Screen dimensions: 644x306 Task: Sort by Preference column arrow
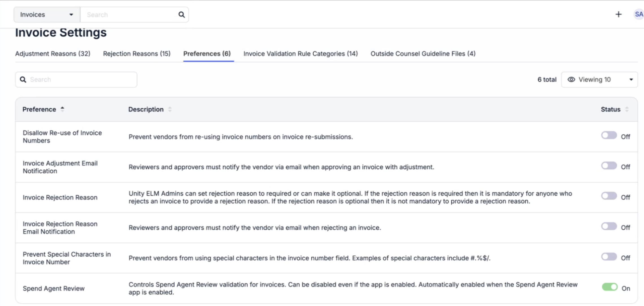point(62,109)
